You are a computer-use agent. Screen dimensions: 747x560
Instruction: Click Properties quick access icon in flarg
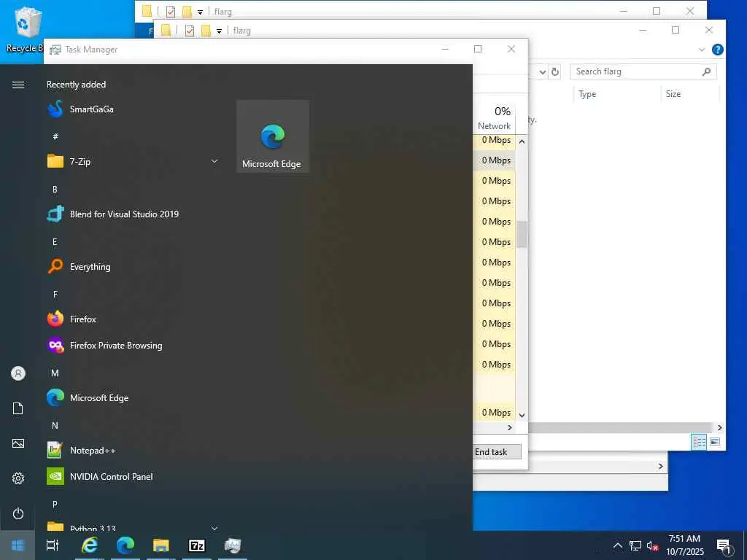190,31
